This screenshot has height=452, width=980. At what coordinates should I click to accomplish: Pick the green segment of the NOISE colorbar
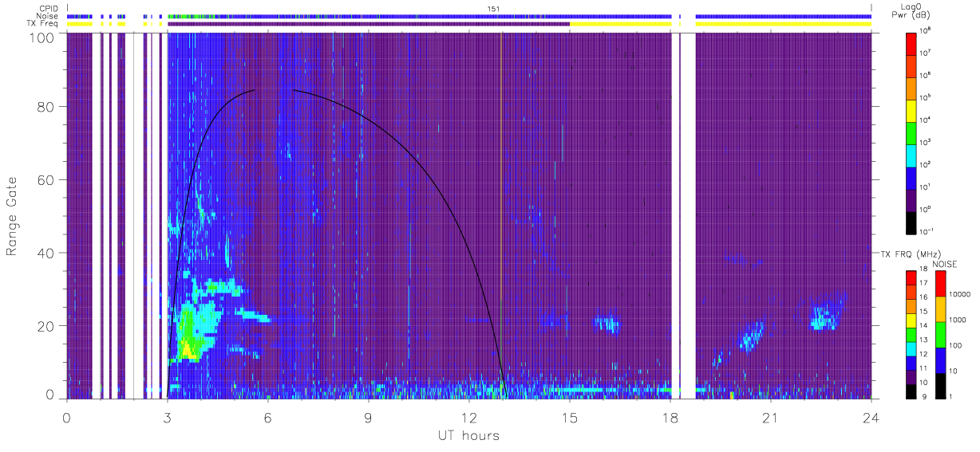click(x=940, y=333)
